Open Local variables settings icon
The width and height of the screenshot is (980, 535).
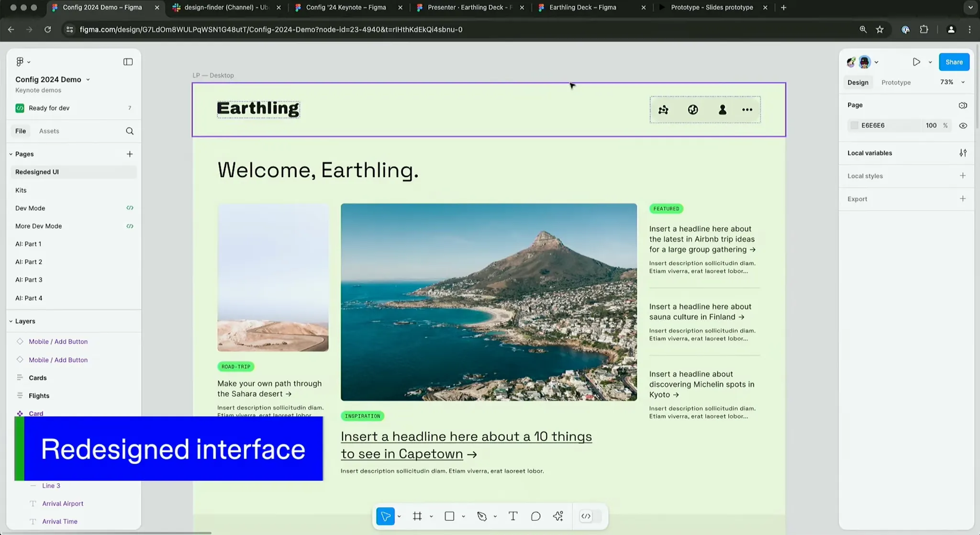click(963, 153)
